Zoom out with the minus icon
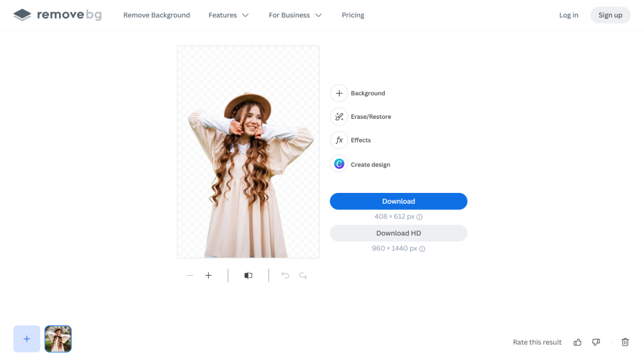Viewport: 644px width, 362px height. pos(190,275)
